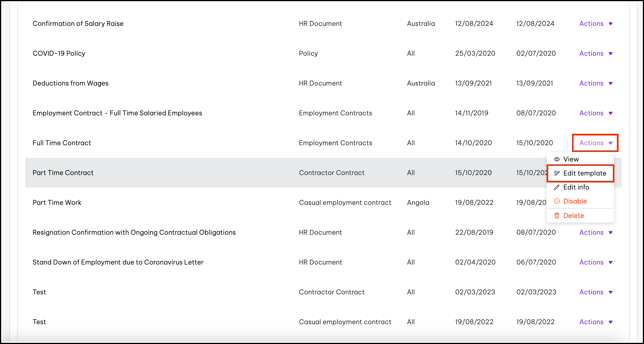Click the Part Time Work row
644x344 pixels.
coord(57,203)
